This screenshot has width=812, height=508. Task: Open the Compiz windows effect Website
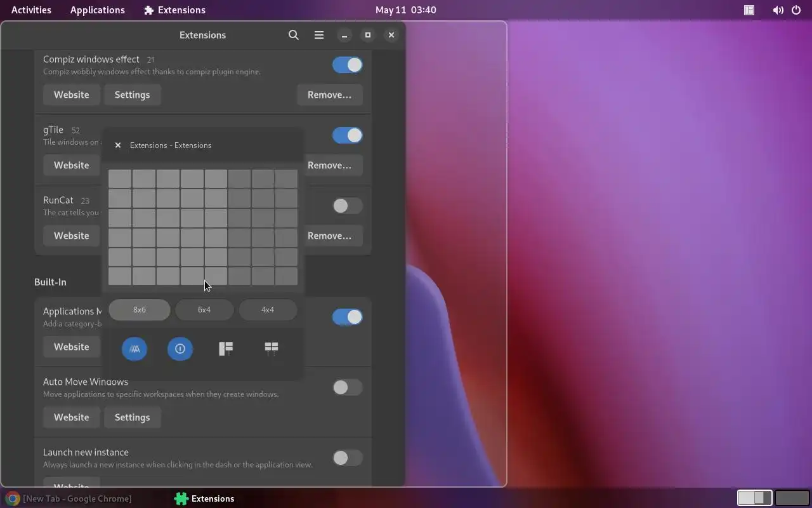tap(71, 95)
